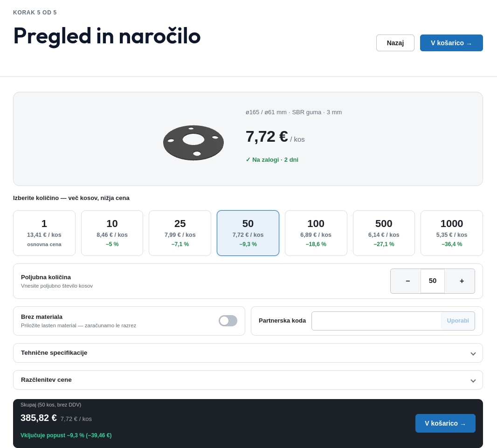Toggle the Brez materiala switch
This screenshot has width=497, height=448.
pyautogui.click(x=228, y=321)
